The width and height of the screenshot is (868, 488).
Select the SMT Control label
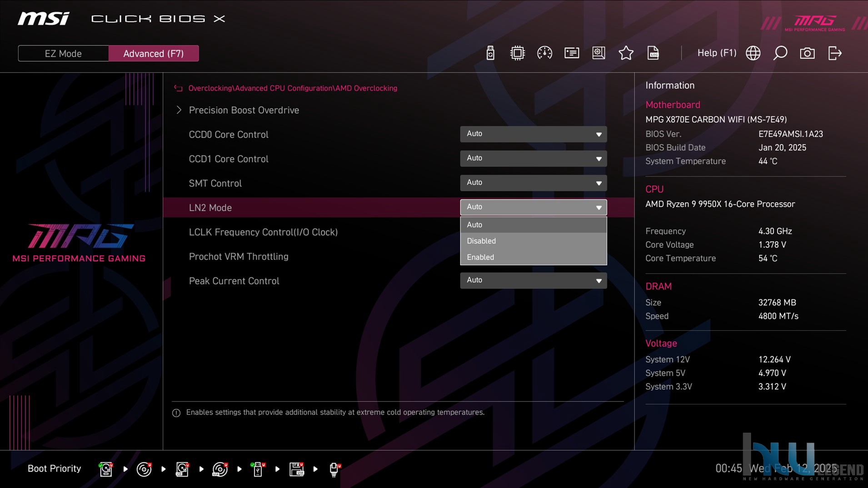coord(215,183)
